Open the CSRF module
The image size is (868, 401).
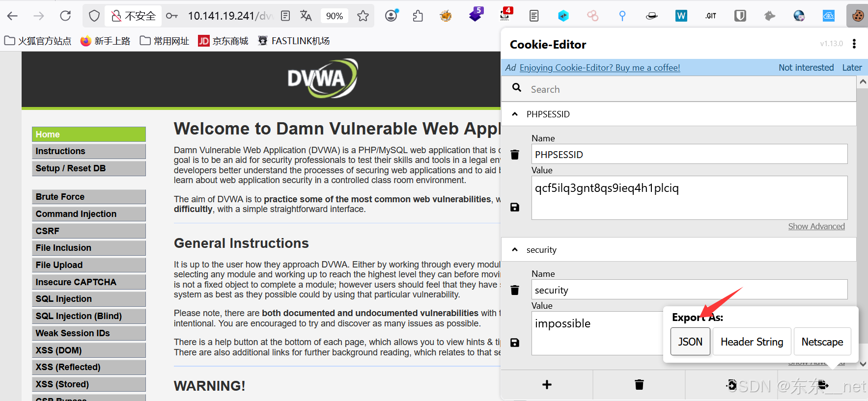pos(89,231)
